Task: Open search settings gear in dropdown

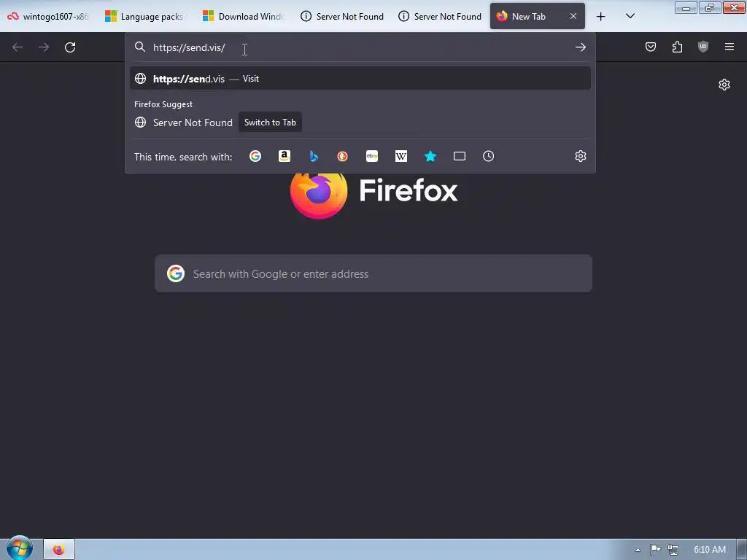Action: pyautogui.click(x=580, y=156)
